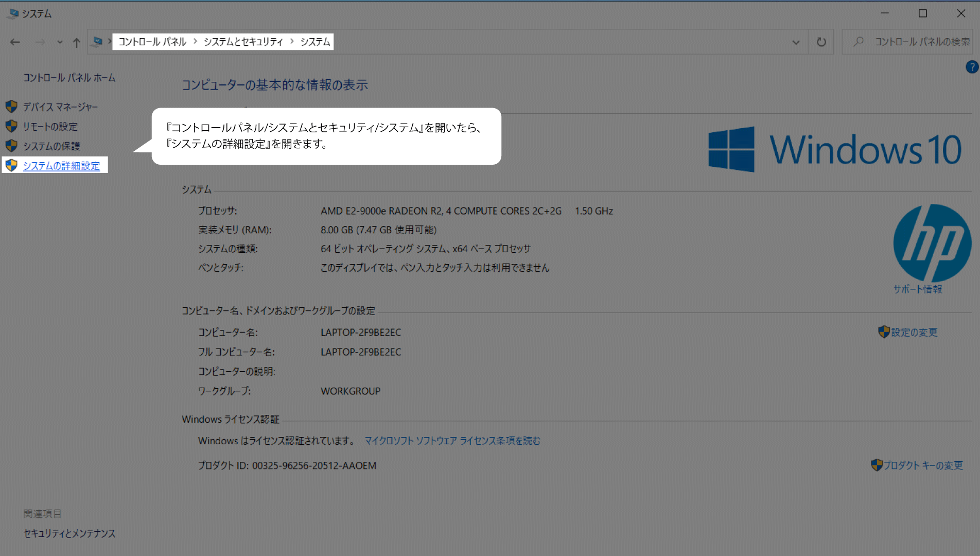Open プロダクト キーの変更 link
Image resolution: width=980 pixels, height=556 pixels.
click(x=923, y=465)
